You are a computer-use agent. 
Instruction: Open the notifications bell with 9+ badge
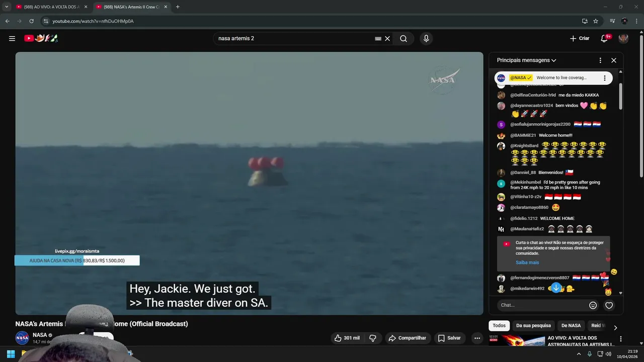click(605, 38)
